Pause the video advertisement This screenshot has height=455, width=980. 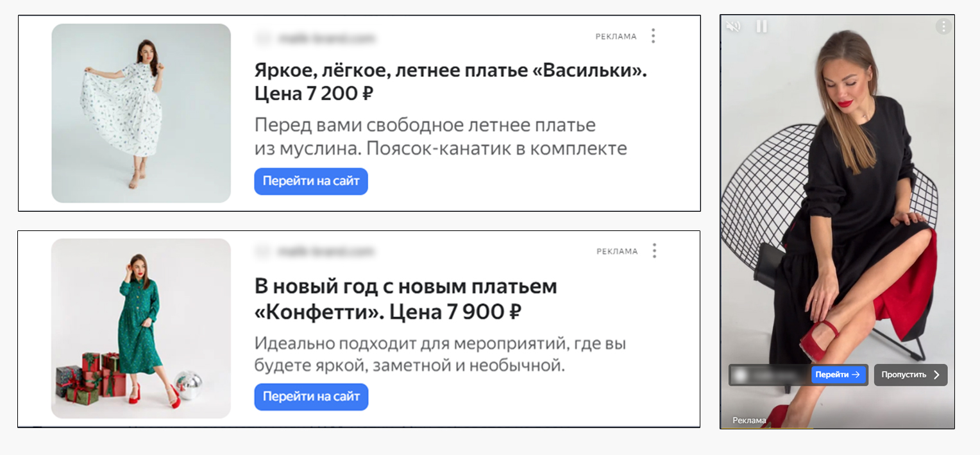coord(761,26)
